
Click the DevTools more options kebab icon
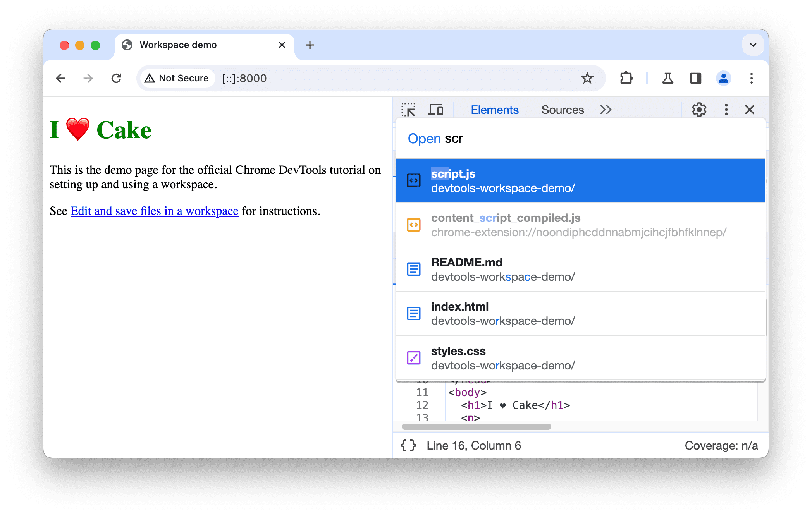coord(725,110)
